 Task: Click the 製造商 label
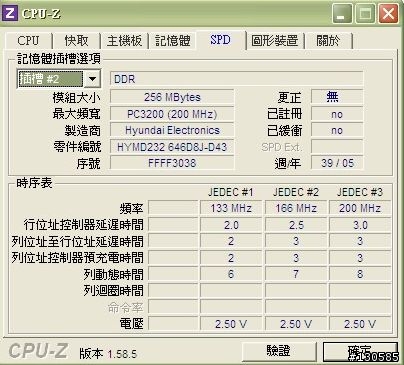(82, 130)
